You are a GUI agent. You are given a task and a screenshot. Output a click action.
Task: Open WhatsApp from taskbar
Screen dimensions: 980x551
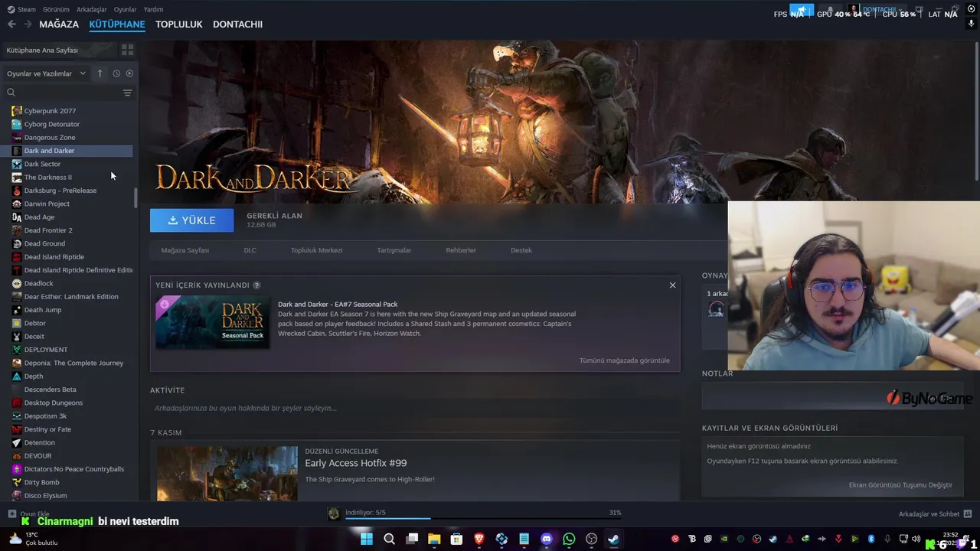(569, 539)
